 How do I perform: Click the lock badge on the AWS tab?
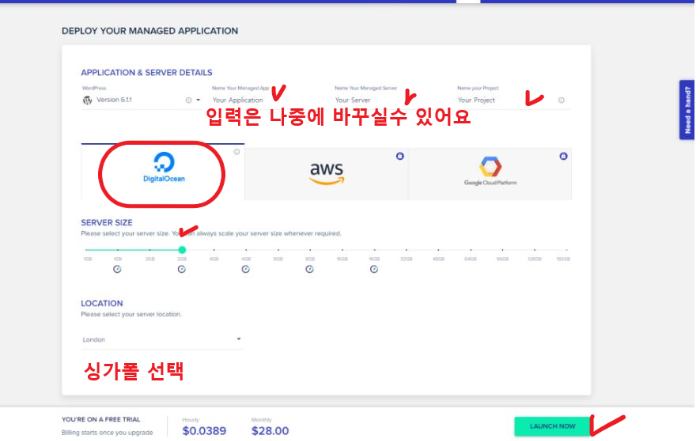(400, 156)
